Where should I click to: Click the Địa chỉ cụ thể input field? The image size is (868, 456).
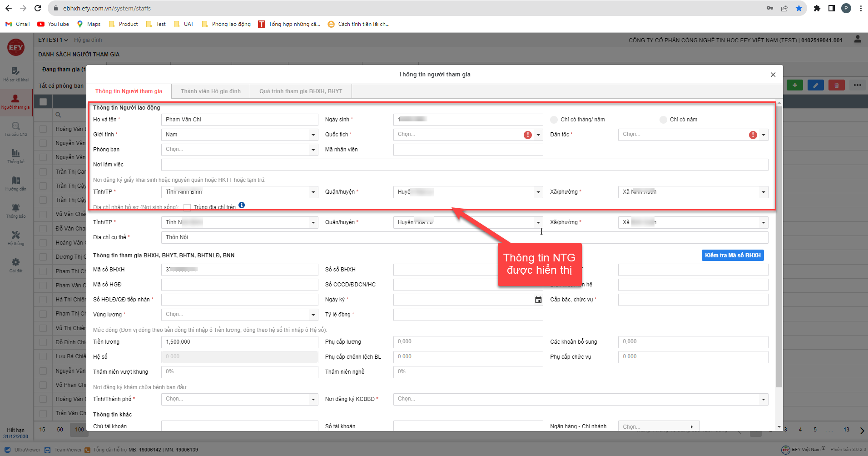464,237
